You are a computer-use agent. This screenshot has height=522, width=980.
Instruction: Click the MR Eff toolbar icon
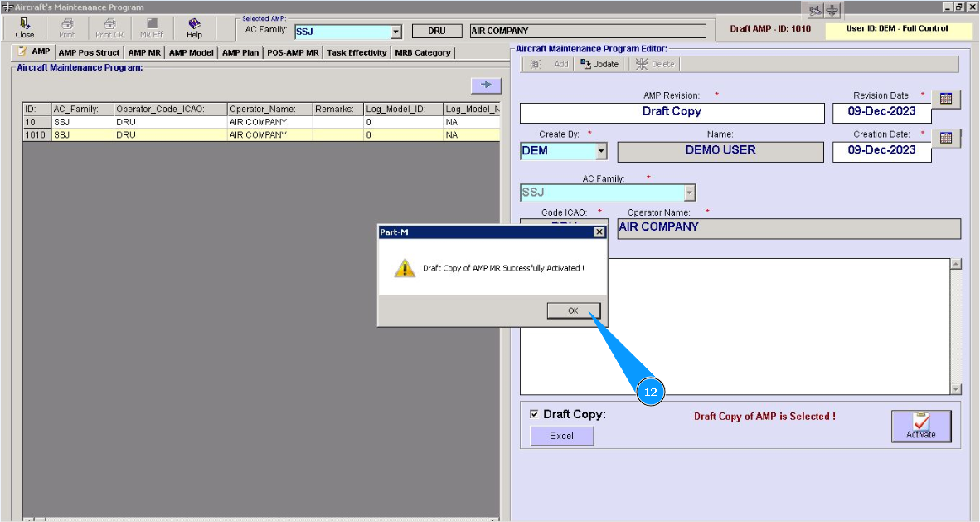tap(151, 28)
